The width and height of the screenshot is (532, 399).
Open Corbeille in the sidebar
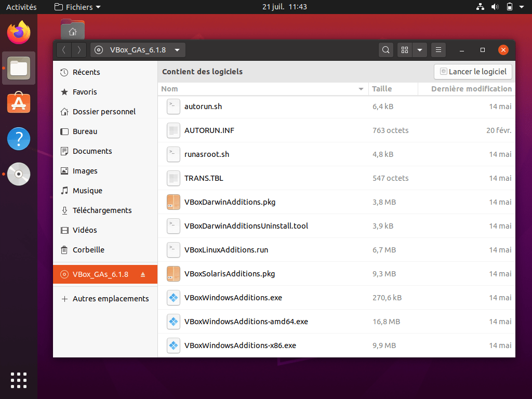105,250
